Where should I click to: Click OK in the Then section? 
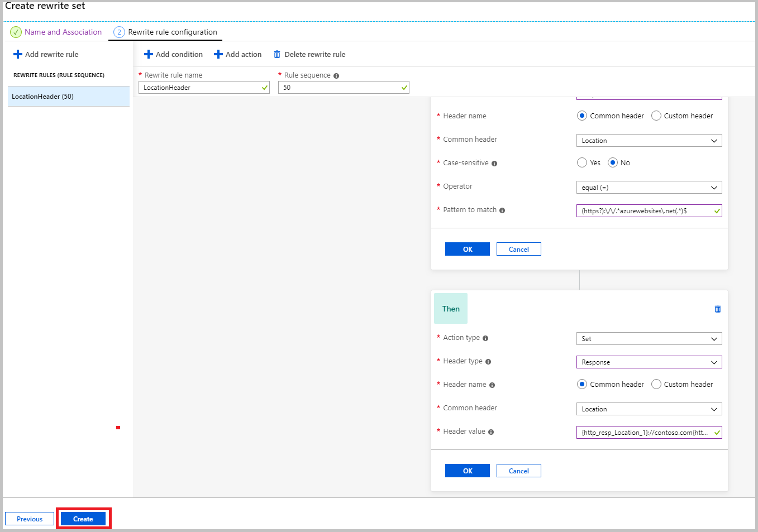coord(467,470)
